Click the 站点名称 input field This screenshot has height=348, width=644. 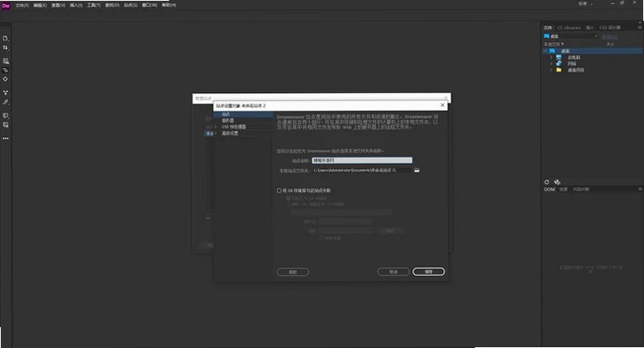[362, 160]
